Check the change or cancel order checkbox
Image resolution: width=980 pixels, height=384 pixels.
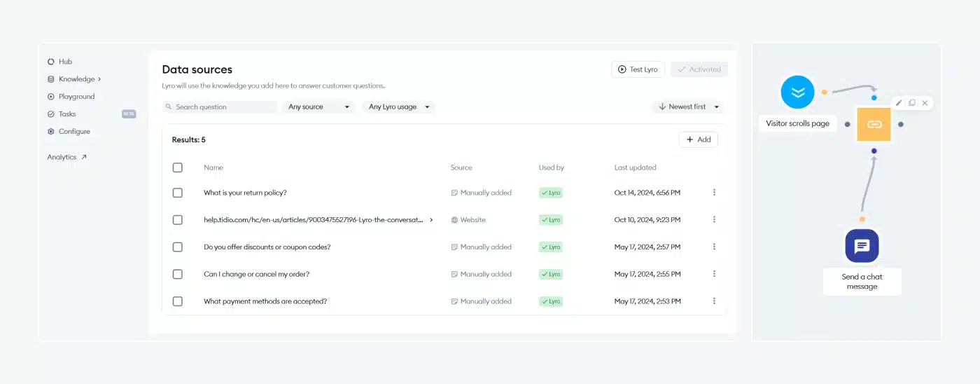pos(178,274)
